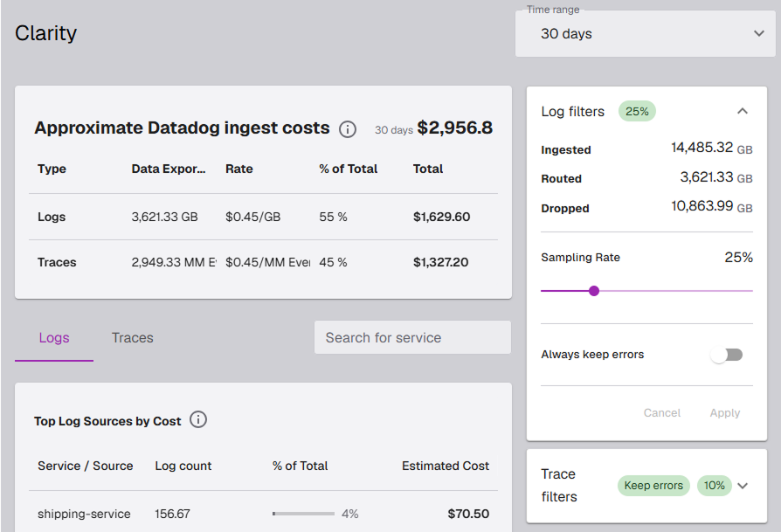Viewport: 781px width, 532px height.
Task: Click the Estimated Cost column header
Action: (x=446, y=466)
